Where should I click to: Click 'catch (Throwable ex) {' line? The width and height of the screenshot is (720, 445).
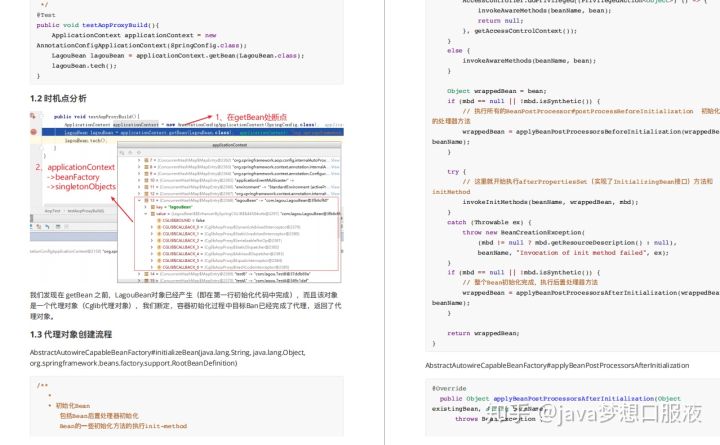(x=489, y=222)
